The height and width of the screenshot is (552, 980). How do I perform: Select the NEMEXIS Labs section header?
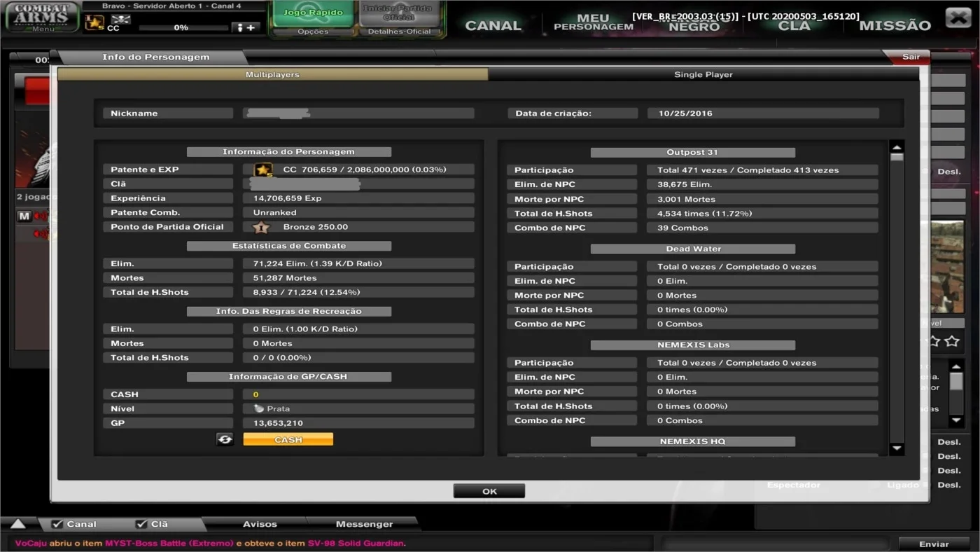pyautogui.click(x=692, y=345)
